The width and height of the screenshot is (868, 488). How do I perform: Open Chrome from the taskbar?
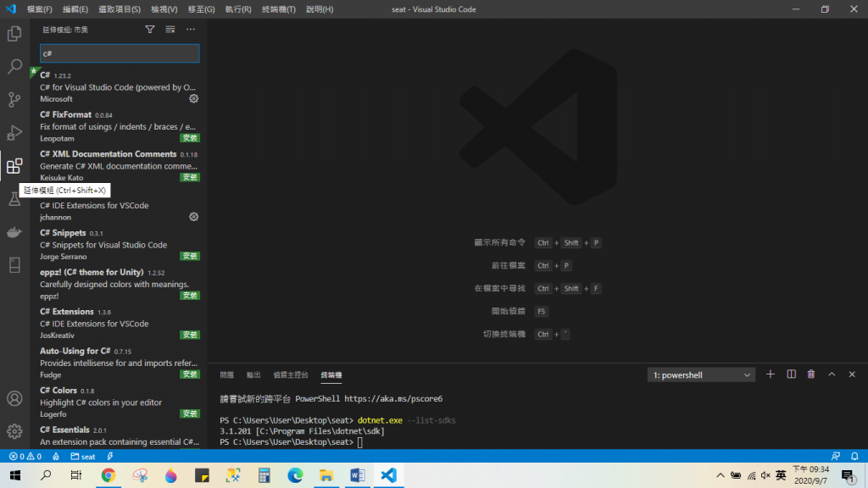(x=108, y=475)
